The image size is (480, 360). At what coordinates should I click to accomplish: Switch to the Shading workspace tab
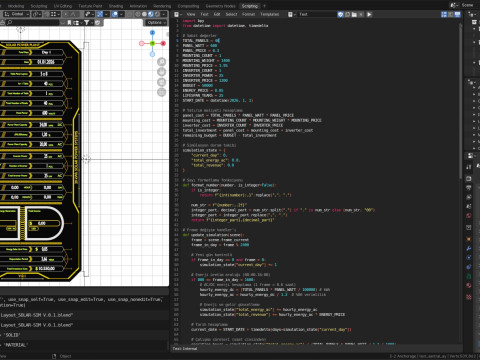[116, 6]
